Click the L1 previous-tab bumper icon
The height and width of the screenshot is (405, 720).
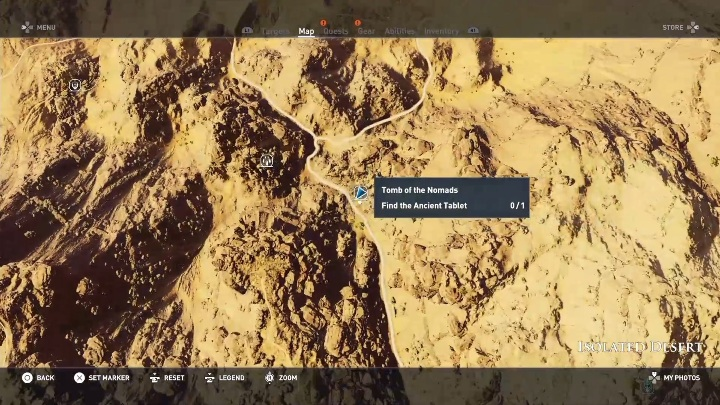(247, 31)
